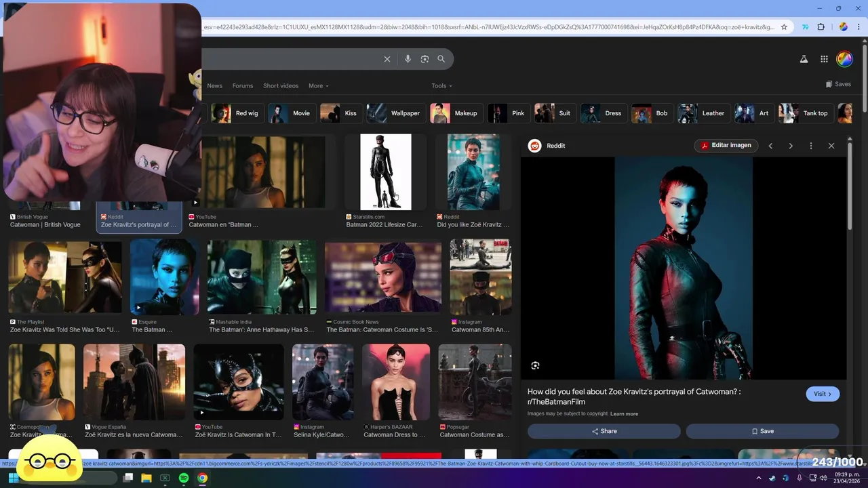Filter images by Pink chip
Screen dimensions: 868x488
pos(508,113)
